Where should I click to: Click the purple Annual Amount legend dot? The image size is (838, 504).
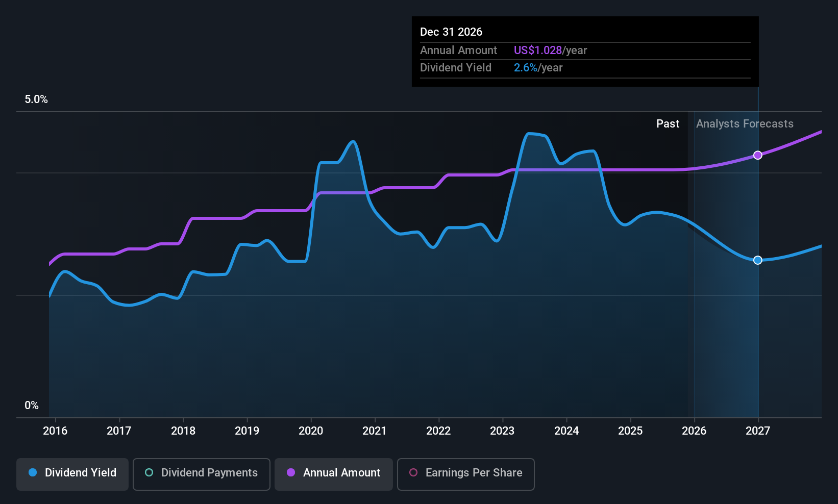(291, 472)
